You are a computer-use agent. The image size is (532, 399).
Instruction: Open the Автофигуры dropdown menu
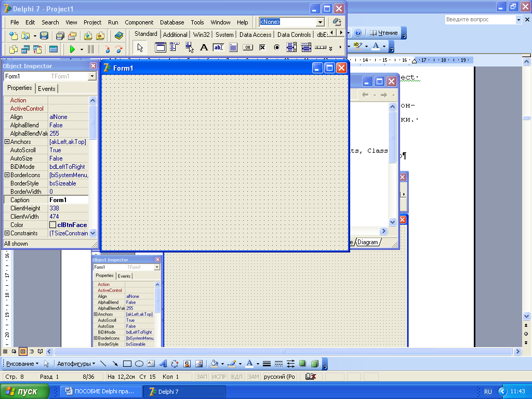tap(76, 364)
